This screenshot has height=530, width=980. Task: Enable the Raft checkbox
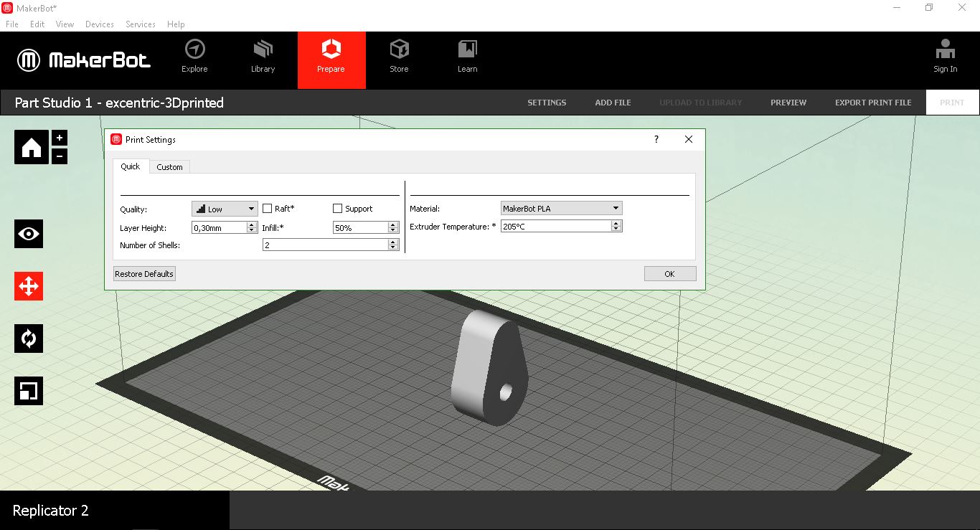coord(268,209)
